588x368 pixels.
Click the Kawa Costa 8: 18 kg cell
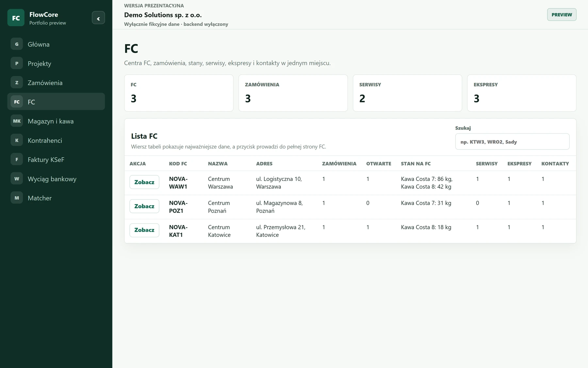coord(426,227)
